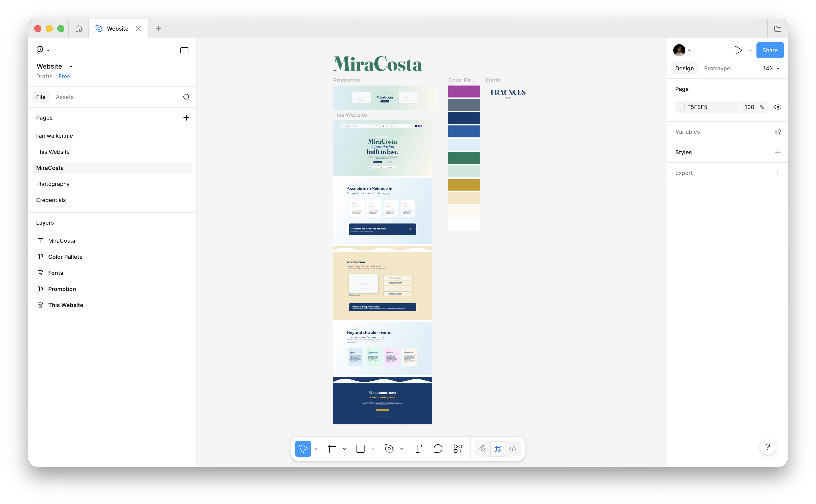Click the Fonts layer frame icon
Image resolution: width=816 pixels, height=504 pixels.
[40, 273]
